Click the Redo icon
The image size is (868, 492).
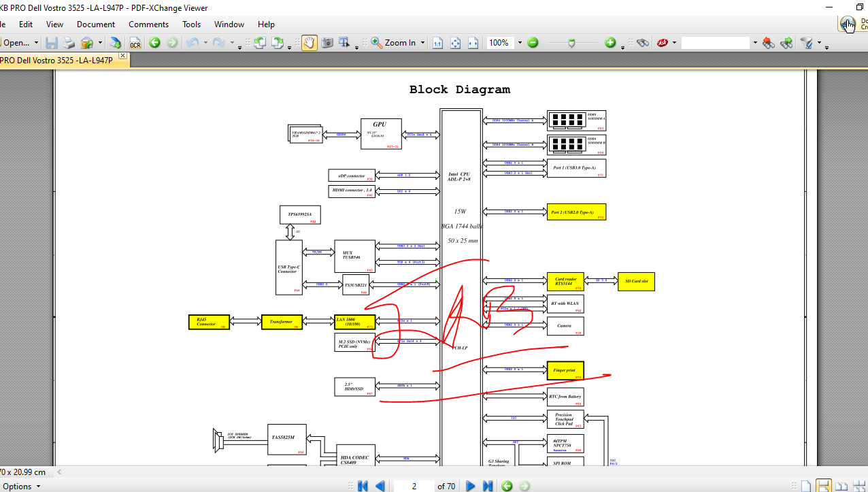219,43
